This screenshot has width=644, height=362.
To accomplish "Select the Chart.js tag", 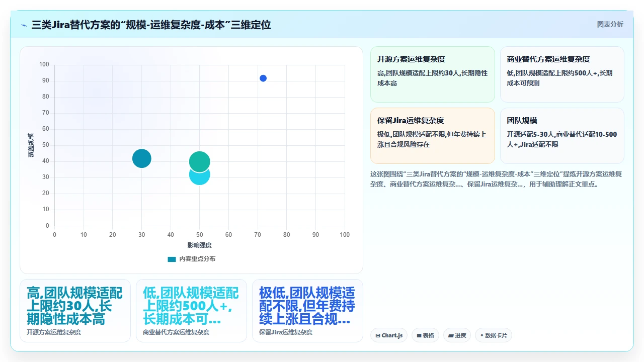I will [389, 335].
